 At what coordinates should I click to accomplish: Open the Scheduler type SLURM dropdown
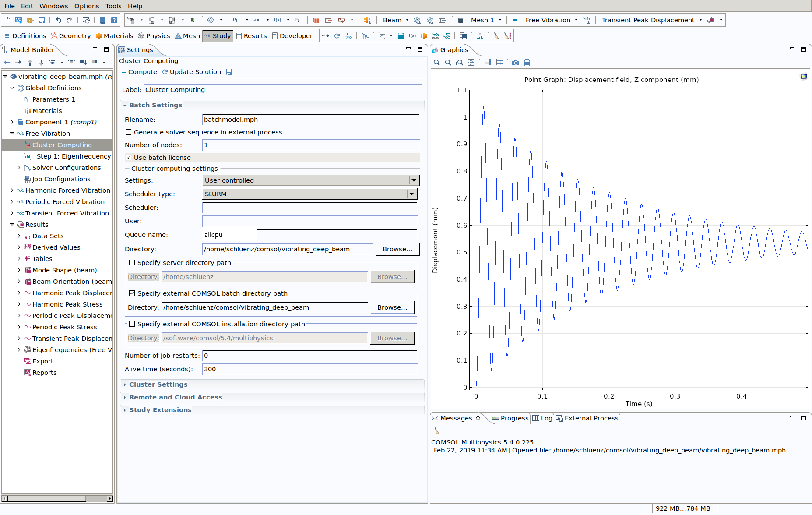[411, 194]
